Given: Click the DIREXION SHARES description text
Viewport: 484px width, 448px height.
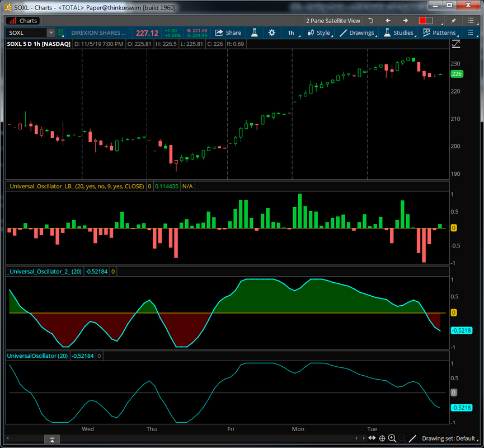Looking at the screenshot, I should pyautogui.click(x=98, y=32).
